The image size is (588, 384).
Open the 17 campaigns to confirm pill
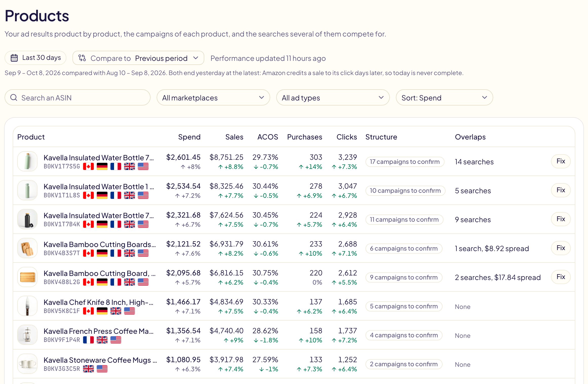click(405, 162)
